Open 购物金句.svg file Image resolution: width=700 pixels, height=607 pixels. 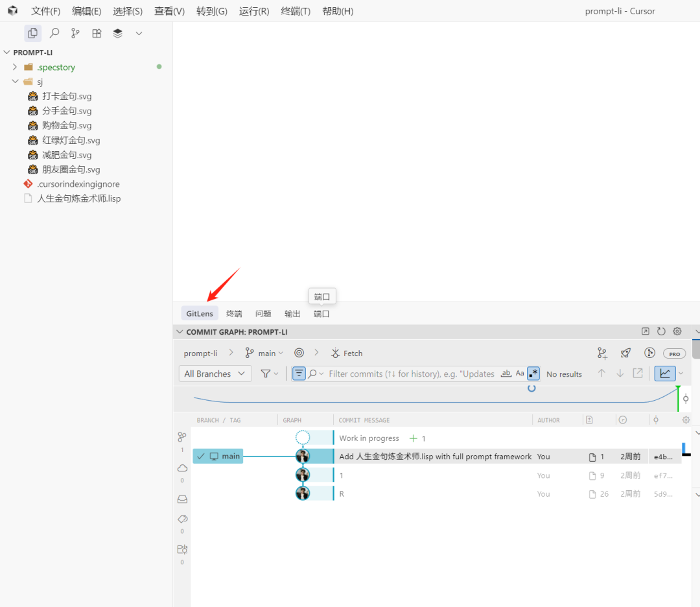[x=67, y=126]
